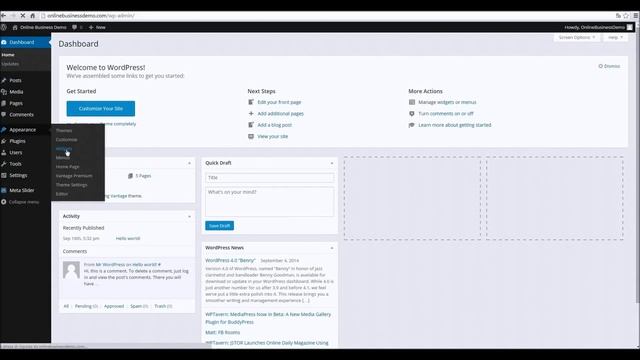The width and height of the screenshot is (640, 360).
Task: Collapse the WordPress News panel arrow
Action: 332,248
